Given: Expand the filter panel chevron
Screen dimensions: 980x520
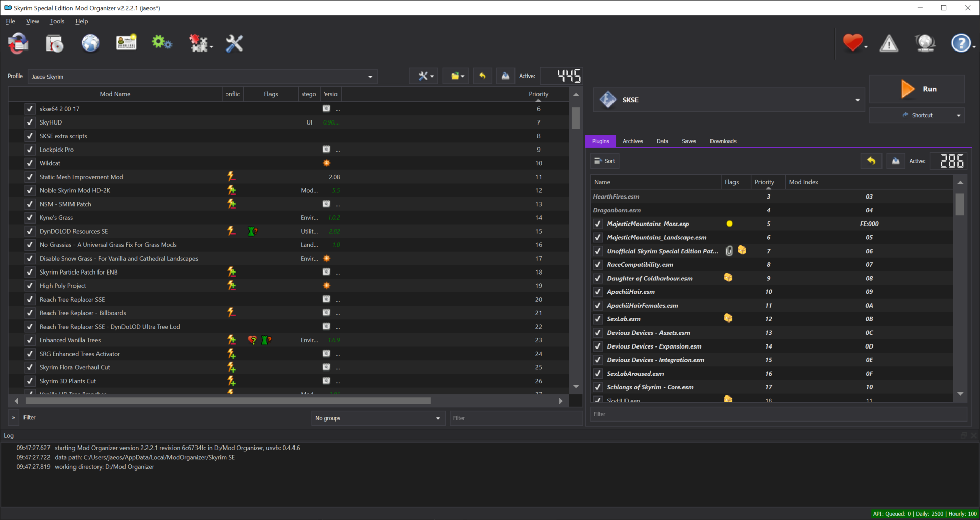Looking at the screenshot, I should [x=13, y=417].
